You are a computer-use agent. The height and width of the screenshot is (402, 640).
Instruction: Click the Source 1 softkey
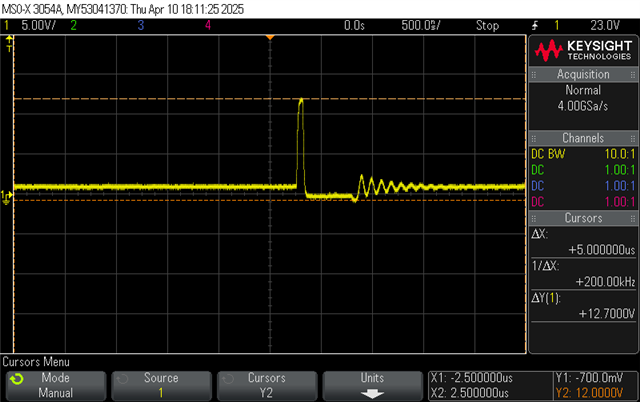tap(161, 385)
